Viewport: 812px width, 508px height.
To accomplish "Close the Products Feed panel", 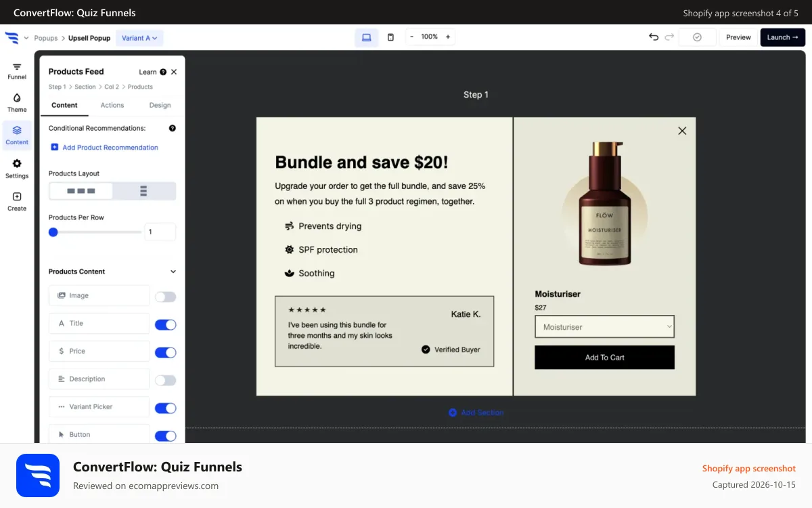I will 174,72.
